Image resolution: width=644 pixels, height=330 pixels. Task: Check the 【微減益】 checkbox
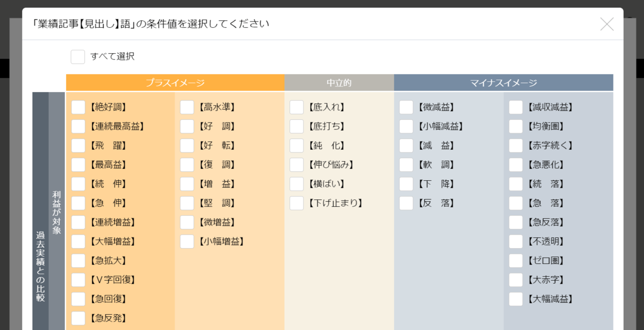406,107
